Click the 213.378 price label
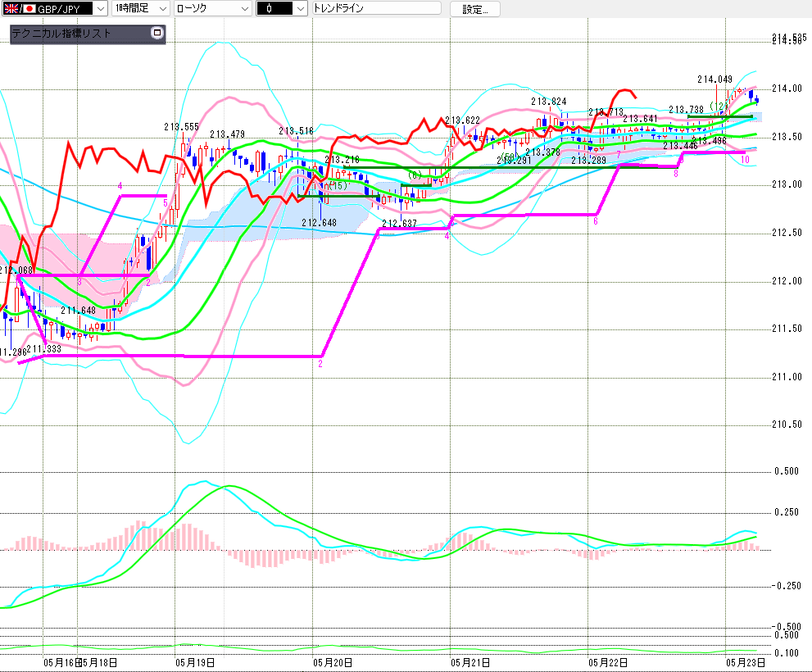Image resolution: width=812 pixels, height=672 pixels. pyautogui.click(x=542, y=152)
